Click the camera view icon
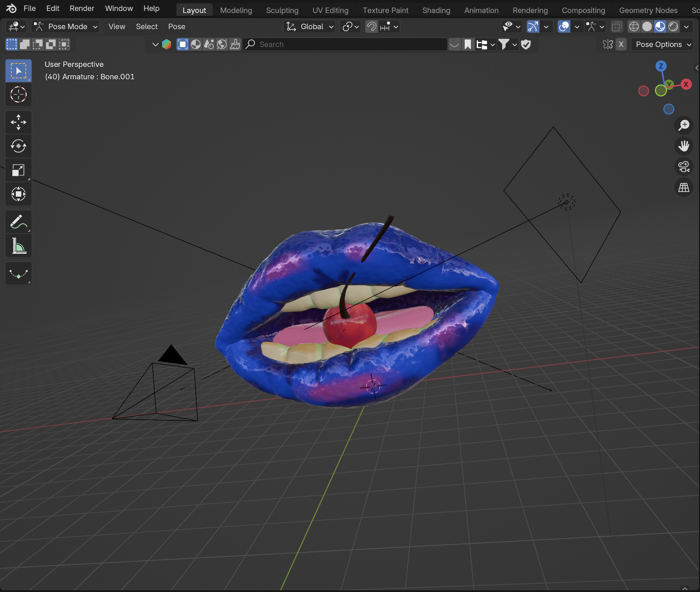 click(x=684, y=167)
